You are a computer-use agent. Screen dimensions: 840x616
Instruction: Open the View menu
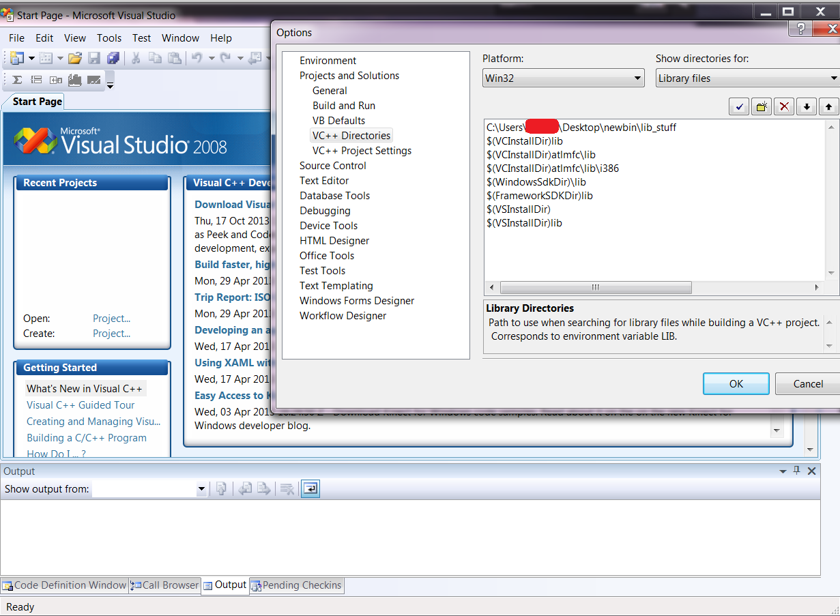pyautogui.click(x=75, y=38)
